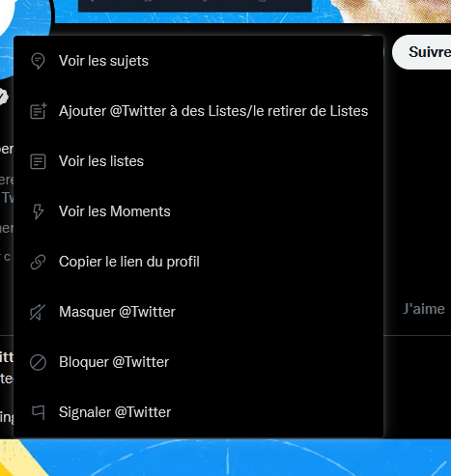Choose "Ajouter @Twitter à des Listes" option
The height and width of the screenshot is (476, 451).
(199, 111)
